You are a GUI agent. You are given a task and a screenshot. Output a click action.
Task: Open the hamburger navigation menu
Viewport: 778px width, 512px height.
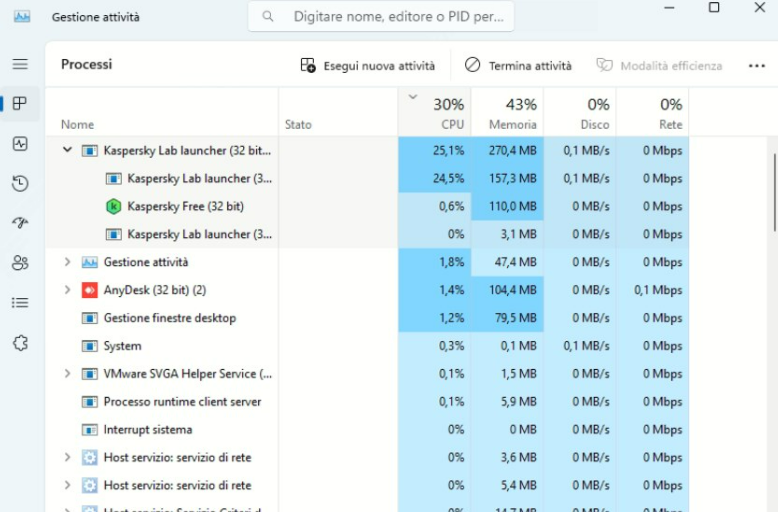click(x=20, y=64)
